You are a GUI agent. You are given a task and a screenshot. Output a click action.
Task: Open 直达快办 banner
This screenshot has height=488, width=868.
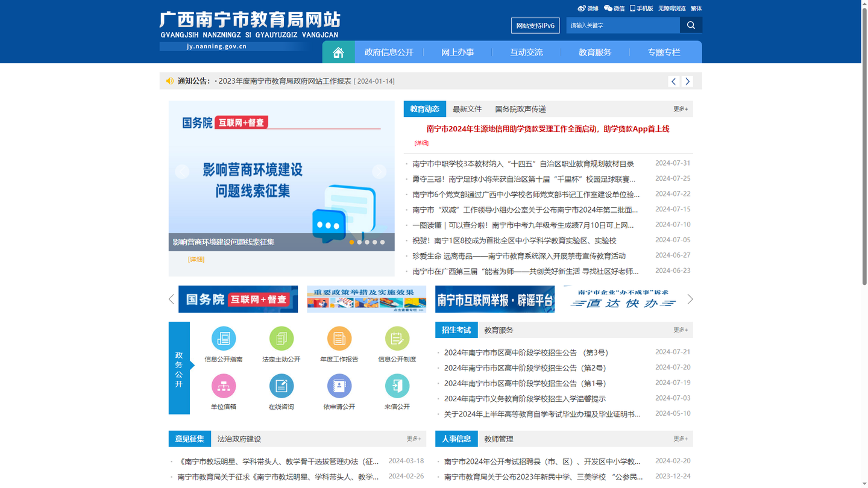click(x=623, y=299)
